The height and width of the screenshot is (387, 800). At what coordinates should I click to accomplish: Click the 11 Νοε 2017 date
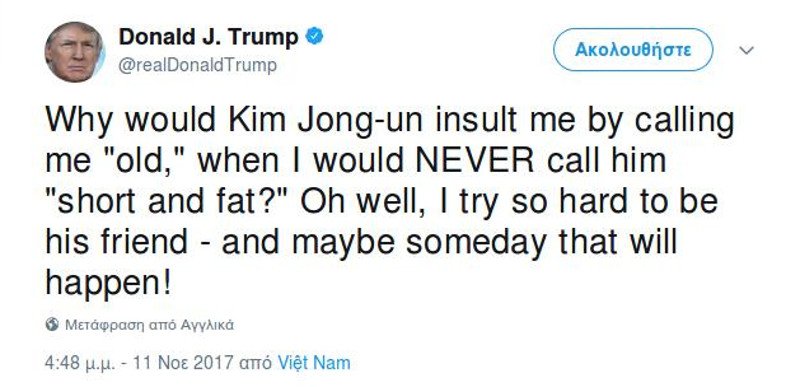(184, 364)
